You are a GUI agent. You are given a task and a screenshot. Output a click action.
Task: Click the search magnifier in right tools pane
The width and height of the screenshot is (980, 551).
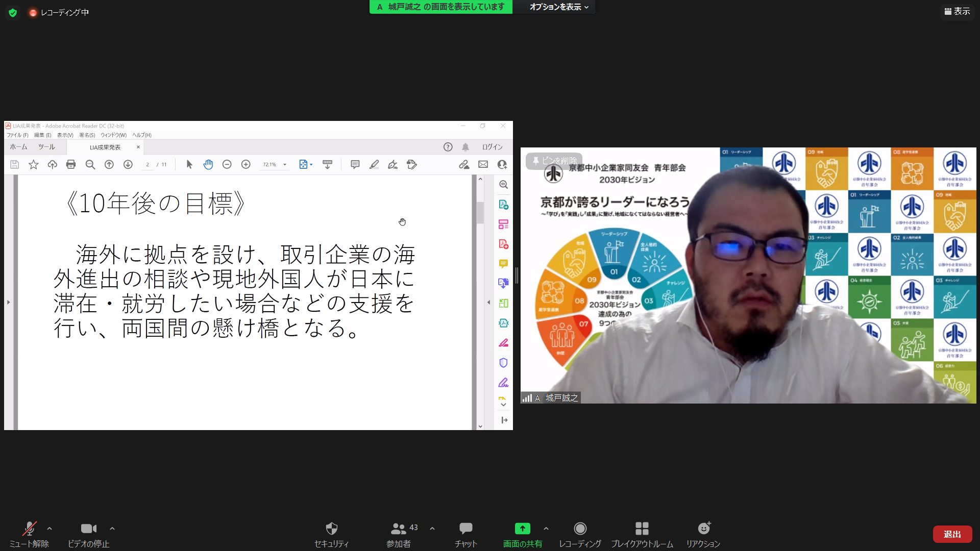coord(504,185)
